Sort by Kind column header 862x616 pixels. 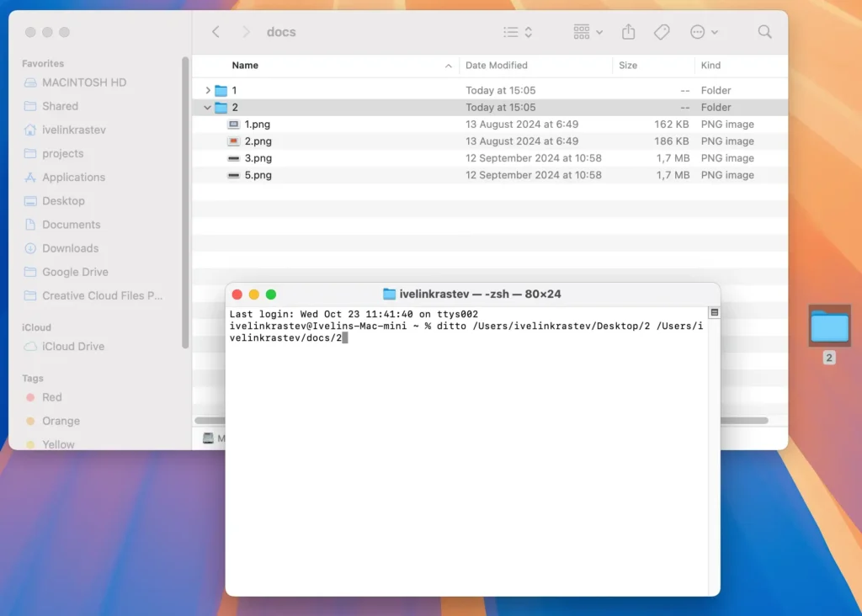(710, 66)
